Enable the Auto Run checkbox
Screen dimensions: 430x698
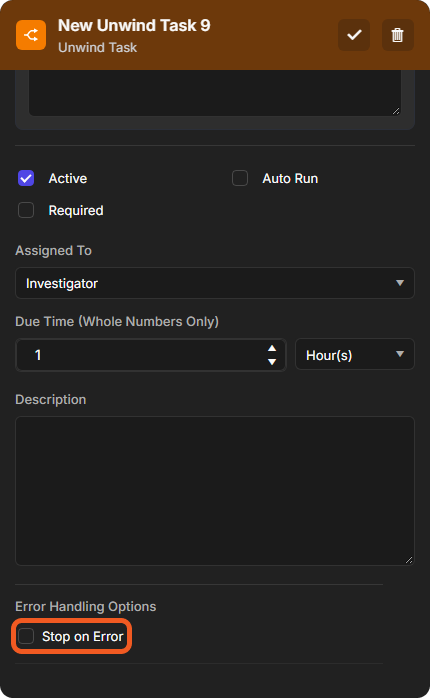[x=240, y=179]
